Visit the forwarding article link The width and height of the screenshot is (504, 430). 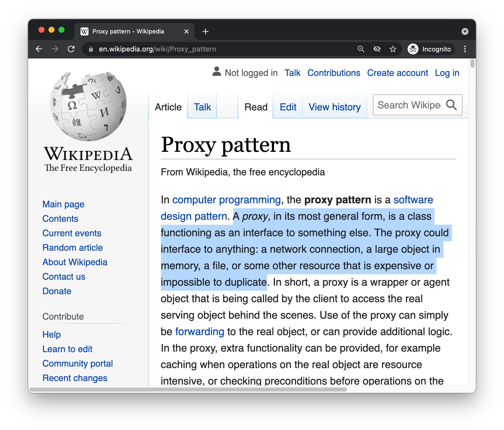click(199, 331)
